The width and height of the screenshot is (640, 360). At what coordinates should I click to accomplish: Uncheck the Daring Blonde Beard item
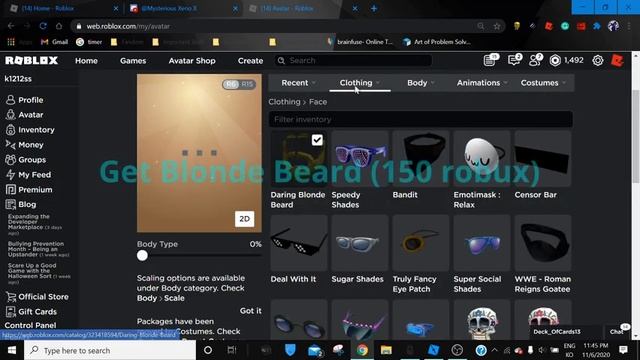pos(317,140)
